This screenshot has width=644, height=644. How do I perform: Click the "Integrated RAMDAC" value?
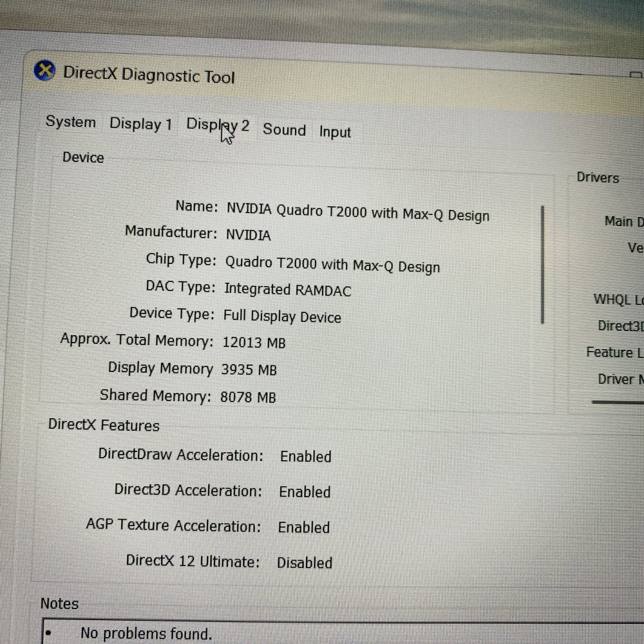pos(287,290)
